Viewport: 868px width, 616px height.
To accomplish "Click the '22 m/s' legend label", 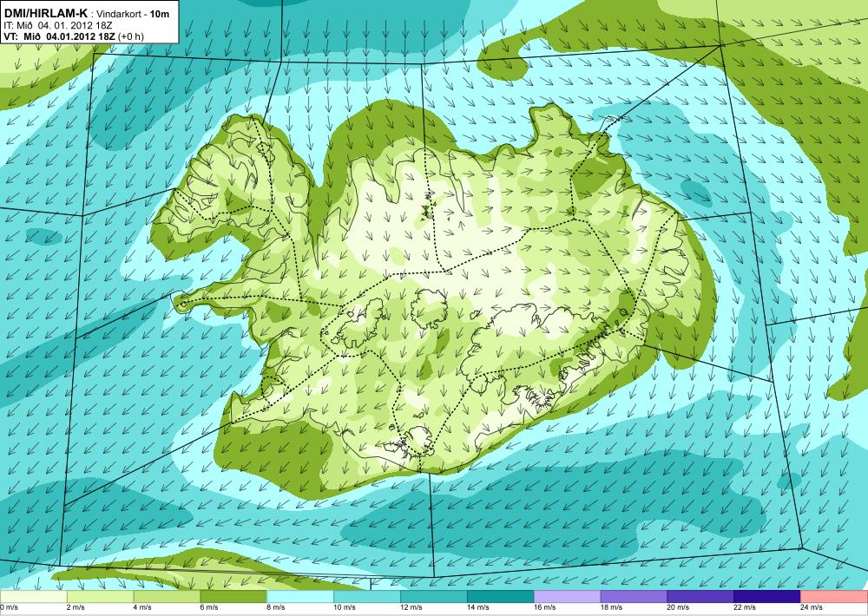I will 745,607.
